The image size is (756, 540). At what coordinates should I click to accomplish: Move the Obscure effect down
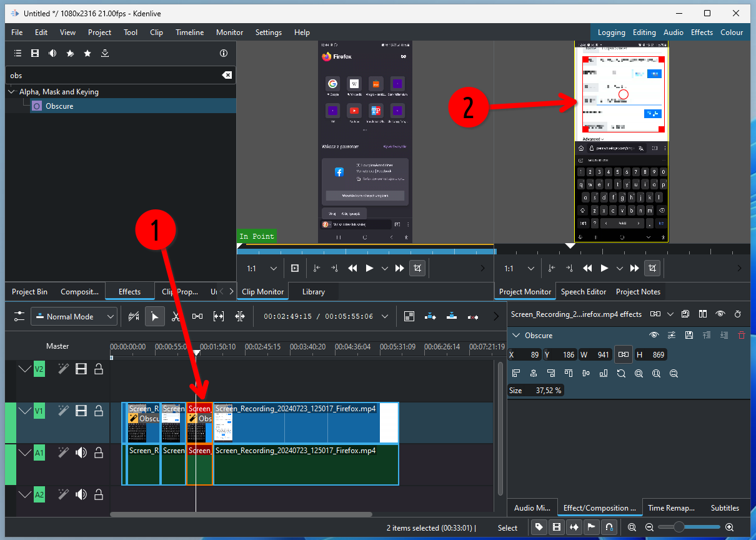click(x=724, y=336)
